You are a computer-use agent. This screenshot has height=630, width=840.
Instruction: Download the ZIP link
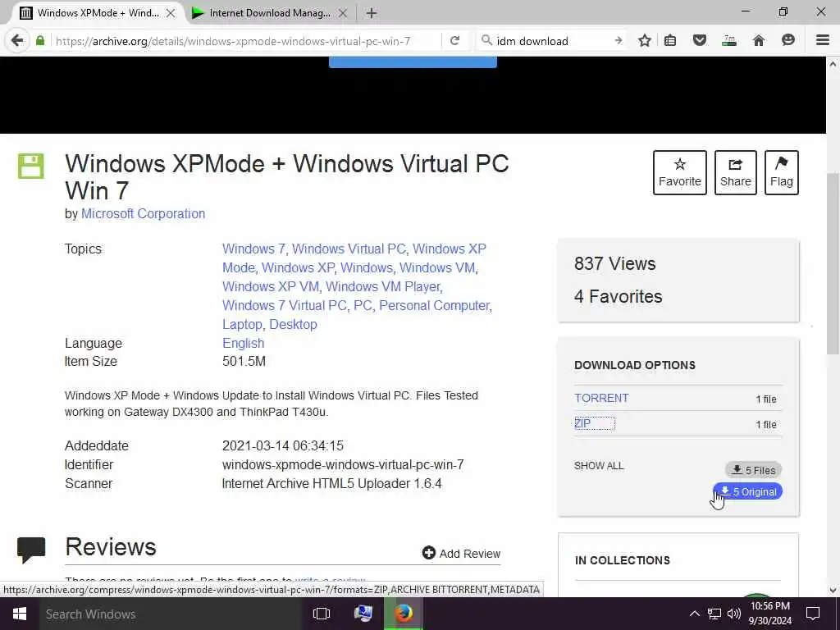click(x=582, y=423)
